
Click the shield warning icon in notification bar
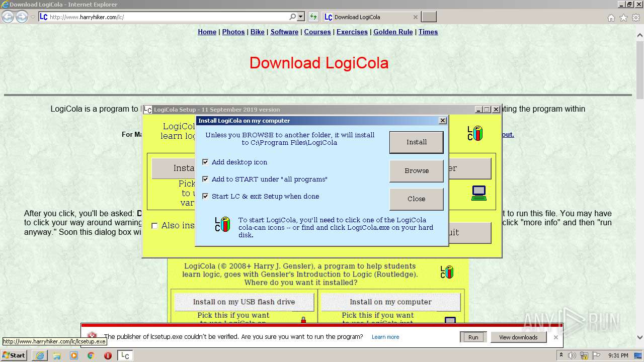92,337
